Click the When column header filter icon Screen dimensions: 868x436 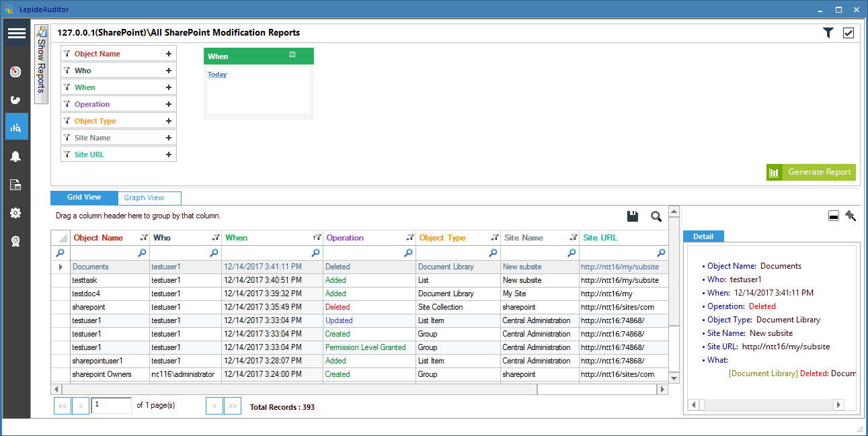(x=317, y=237)
